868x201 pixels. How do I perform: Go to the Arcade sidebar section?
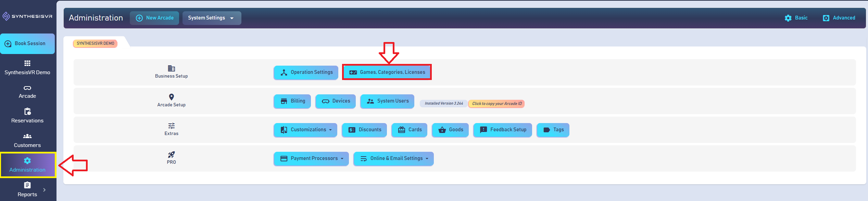27,92
